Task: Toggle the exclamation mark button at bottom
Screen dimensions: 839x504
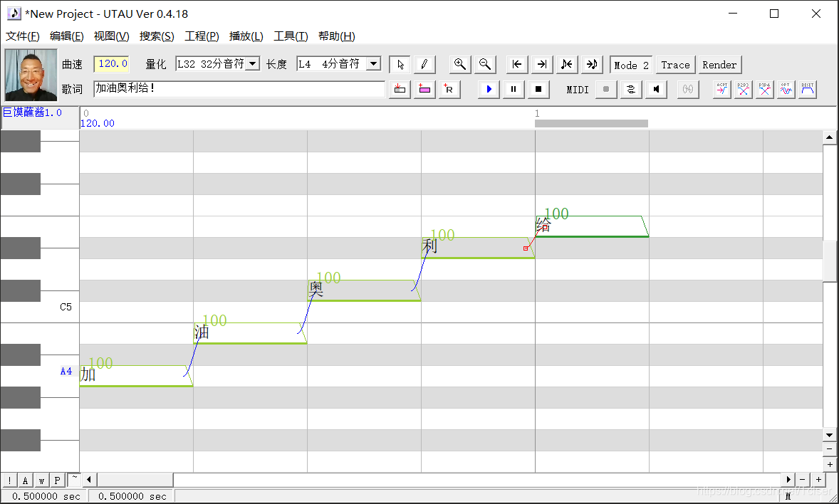Action: pyautogui.click(x=10, y=481)
